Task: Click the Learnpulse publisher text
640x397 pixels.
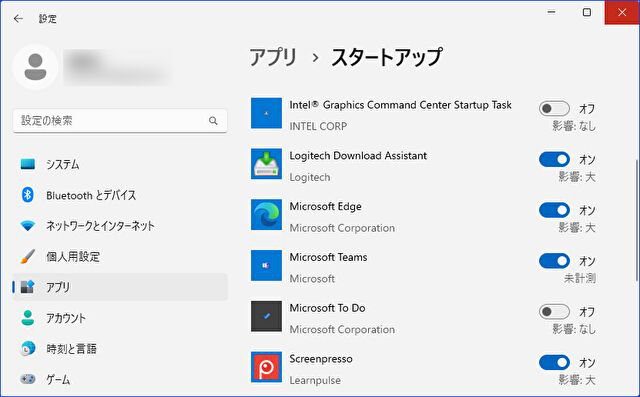Action: click(x=315, y=380)
